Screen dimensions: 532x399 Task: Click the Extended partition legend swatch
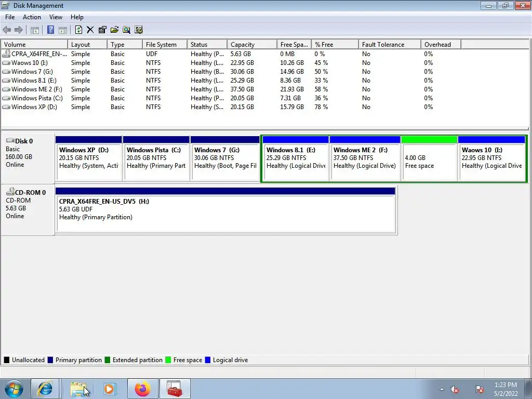click(108, 360)
